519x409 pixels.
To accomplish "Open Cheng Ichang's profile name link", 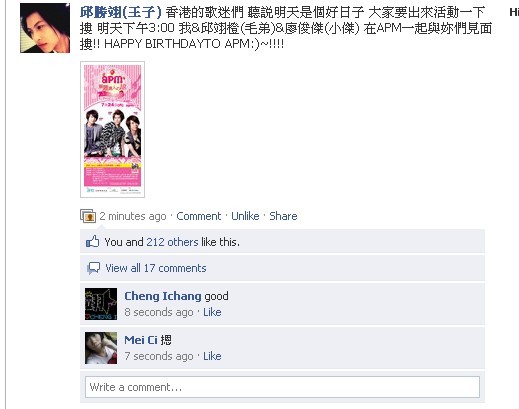I will pyautogui.click(x=163, y=296).
